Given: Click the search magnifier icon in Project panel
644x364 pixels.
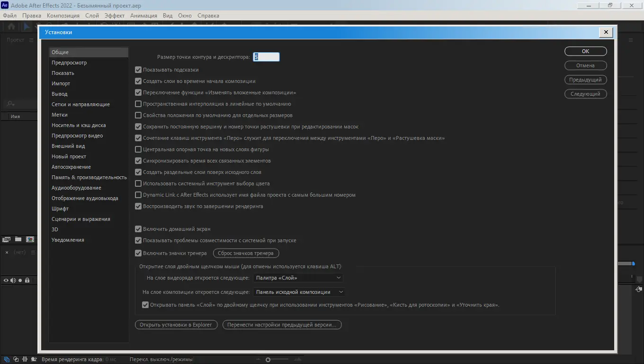Looking at the screenshot, I should click(x=10, y=104).
